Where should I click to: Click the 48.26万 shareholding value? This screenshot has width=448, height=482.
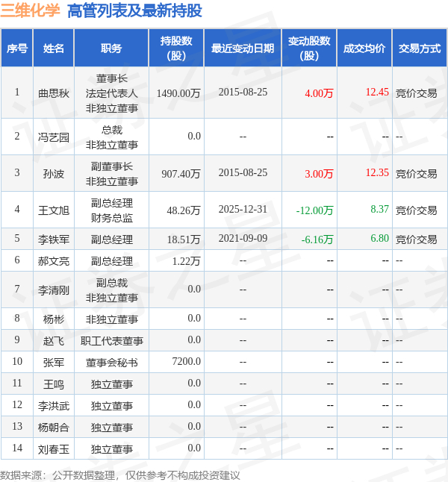pos(184,210)
